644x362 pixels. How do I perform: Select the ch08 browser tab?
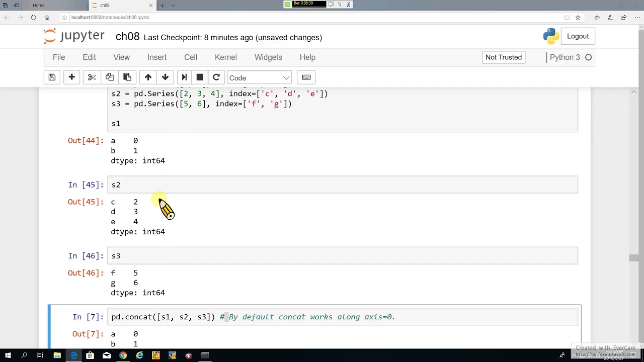coord(122,5)
